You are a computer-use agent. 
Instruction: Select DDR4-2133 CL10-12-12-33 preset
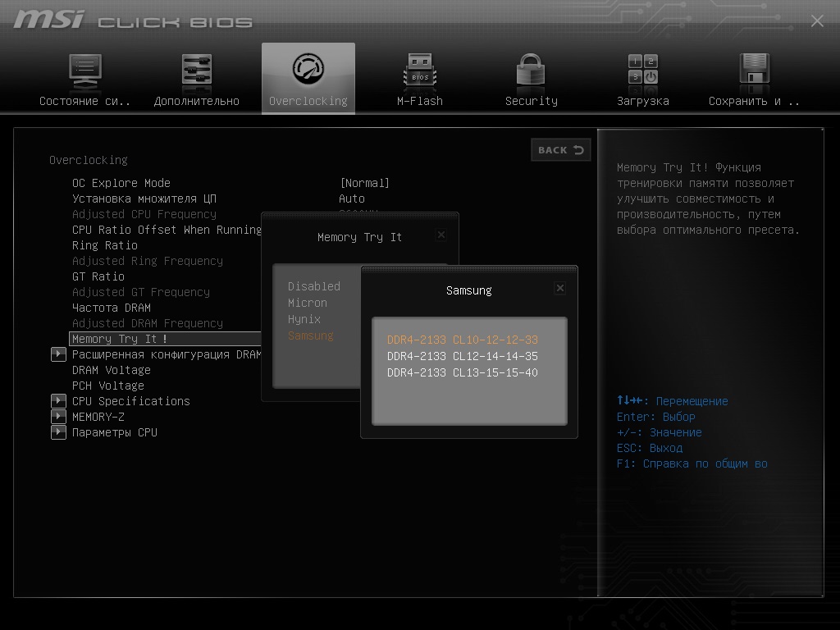[x=463, y=340]
